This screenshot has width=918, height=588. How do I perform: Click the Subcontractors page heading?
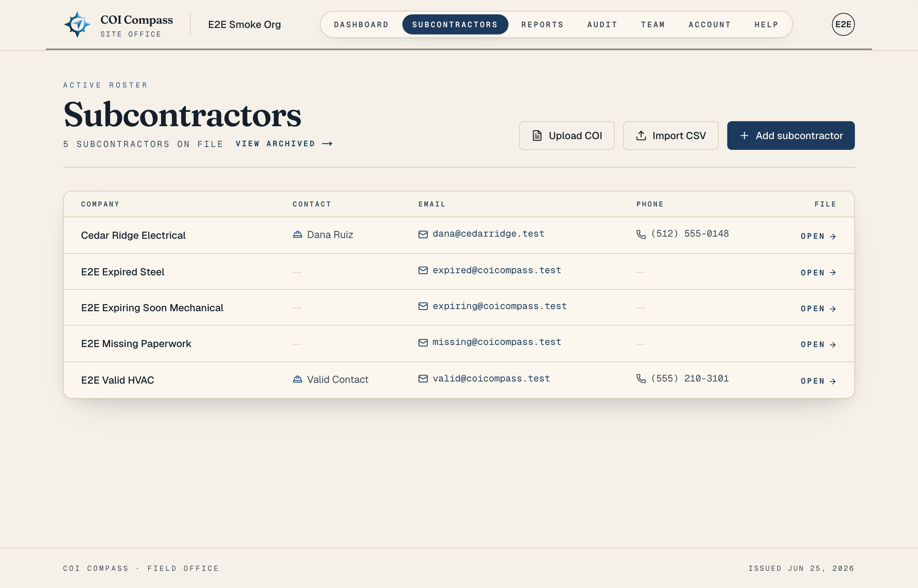(x=182, y=114)
